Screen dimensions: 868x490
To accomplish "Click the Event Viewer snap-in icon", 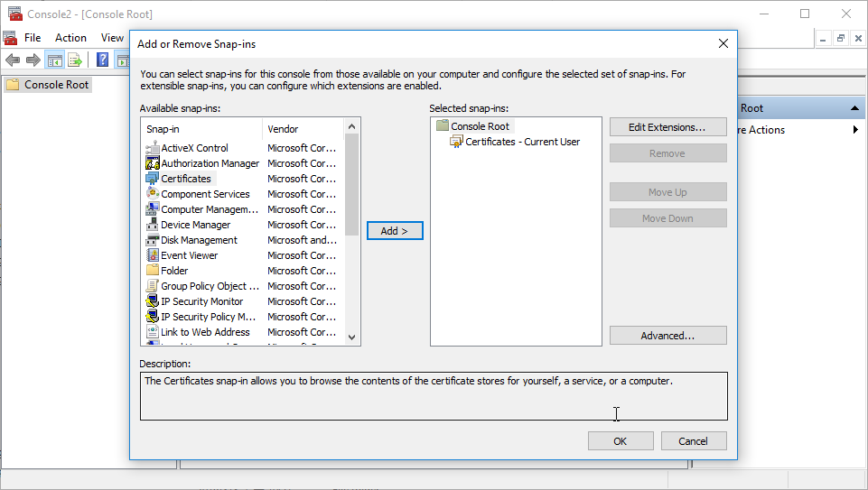I will (x=153, y=255).
